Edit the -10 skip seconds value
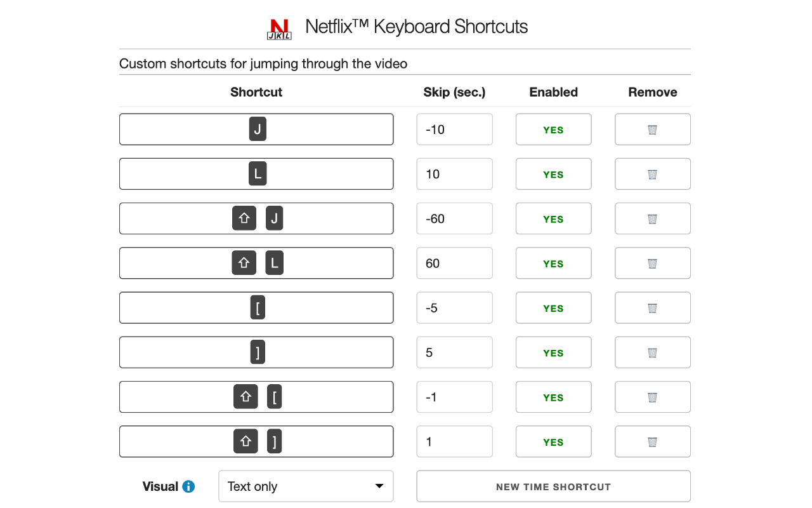812x508 pixels. (454, 129)
